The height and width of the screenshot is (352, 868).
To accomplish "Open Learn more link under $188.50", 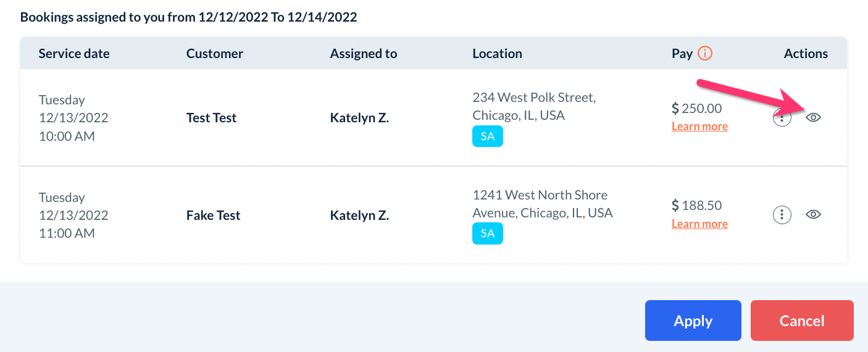I will coord(699,224).
